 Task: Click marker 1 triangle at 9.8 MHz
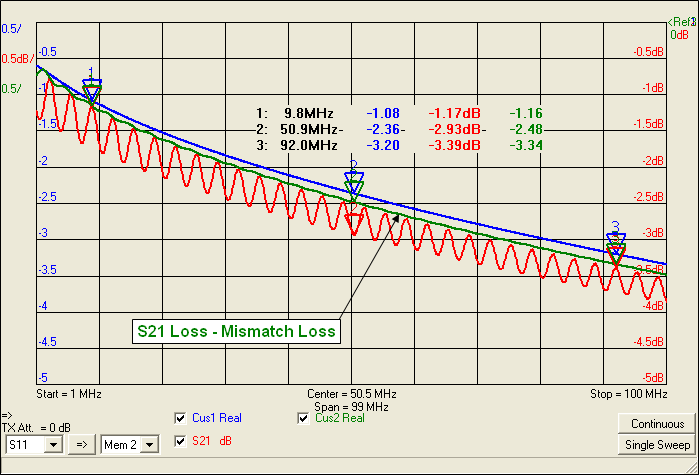92,93
